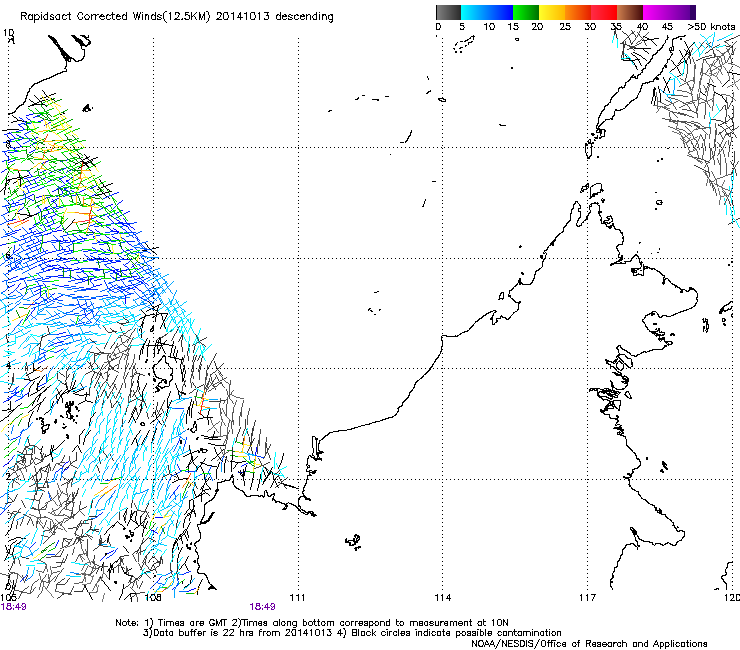Click the '20' label under the color legend
The image size is (740, 650).
(x=537, y=26)
